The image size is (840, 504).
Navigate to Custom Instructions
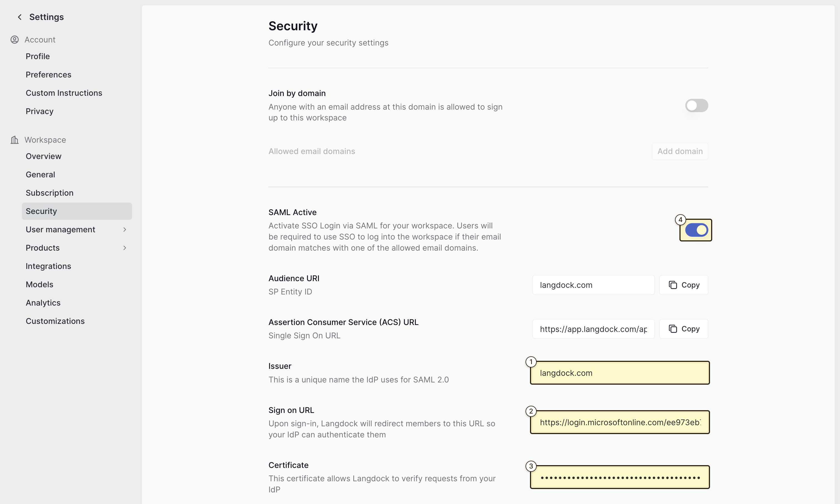(x=64, y=93)
